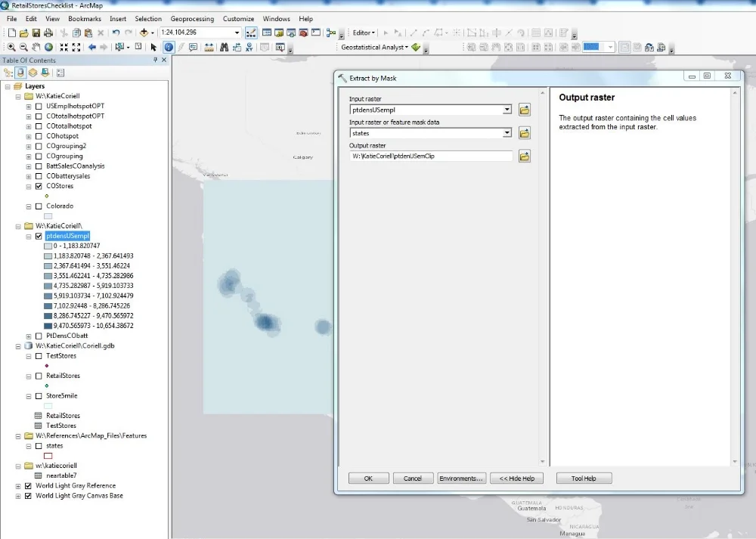Expand World Light Gray Reference group
Viewport: 756px width, 539px height.
tap(18, 486)
